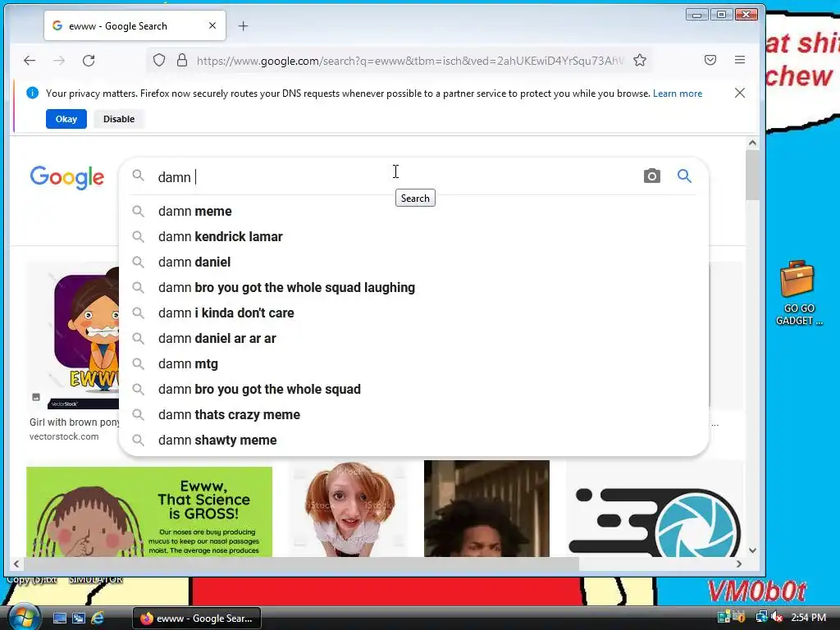Click the forward navigation arrow
The image size is (840, 630).
pyautogui.click(x=59, y=61)
